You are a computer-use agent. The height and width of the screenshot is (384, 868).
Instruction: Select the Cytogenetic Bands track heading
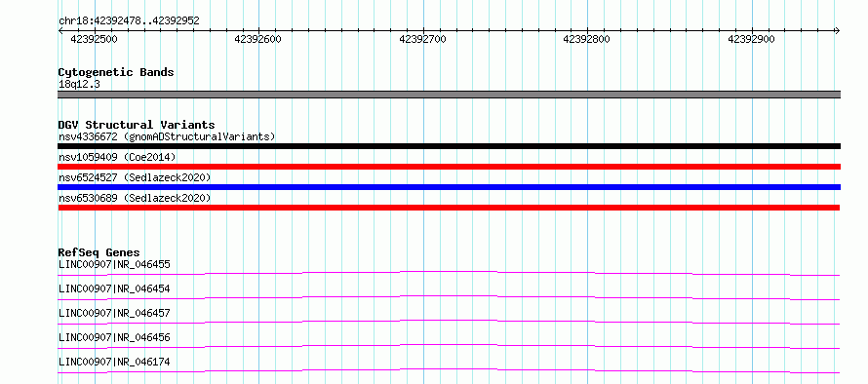(x=116, y=72)
